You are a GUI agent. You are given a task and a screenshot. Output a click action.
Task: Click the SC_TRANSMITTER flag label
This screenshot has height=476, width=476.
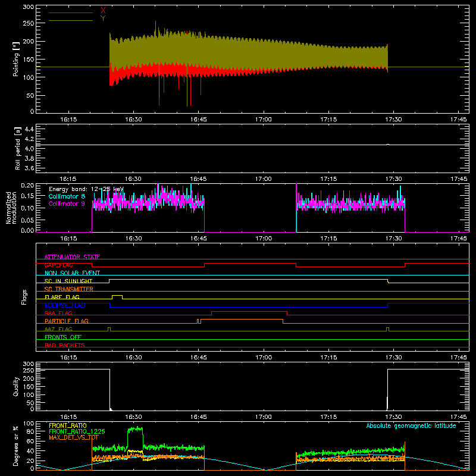coord(69,289)
